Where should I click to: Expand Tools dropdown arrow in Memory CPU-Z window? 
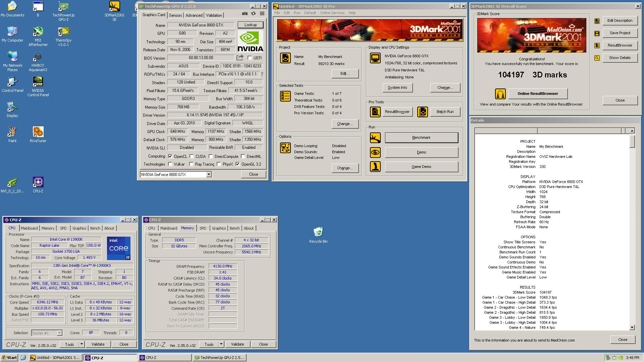[221, 344]
